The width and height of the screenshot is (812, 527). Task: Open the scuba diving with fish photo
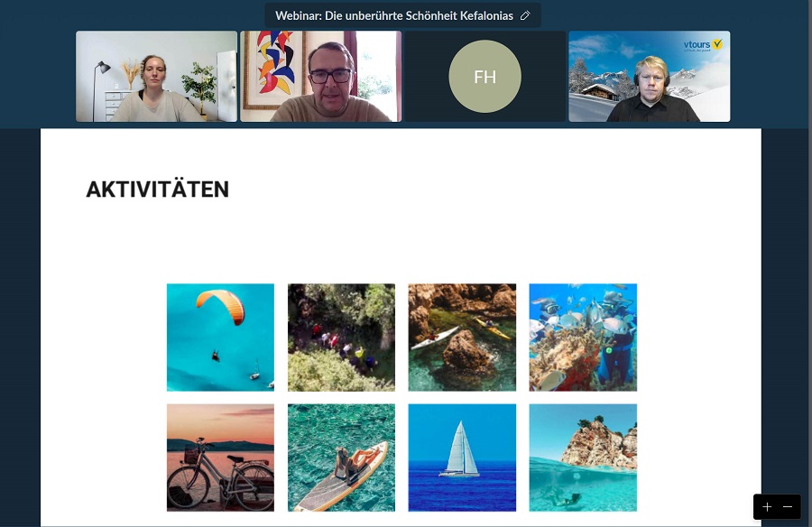(583, 337)
